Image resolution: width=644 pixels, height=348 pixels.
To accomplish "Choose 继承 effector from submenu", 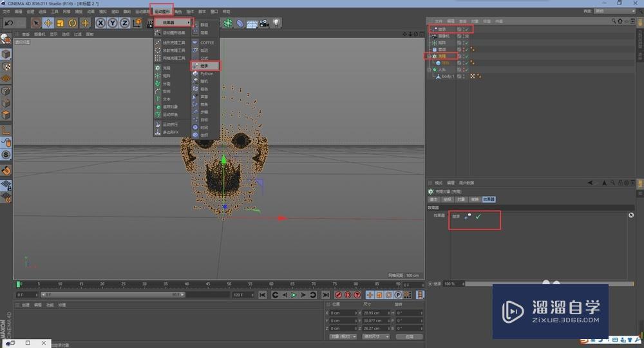I will (x=205, y=66).
